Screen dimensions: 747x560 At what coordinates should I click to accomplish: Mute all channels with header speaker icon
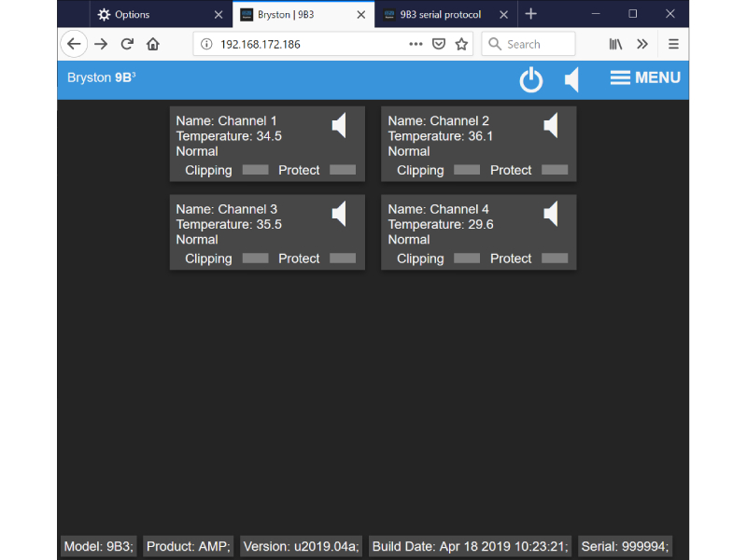tap(571, 80)
